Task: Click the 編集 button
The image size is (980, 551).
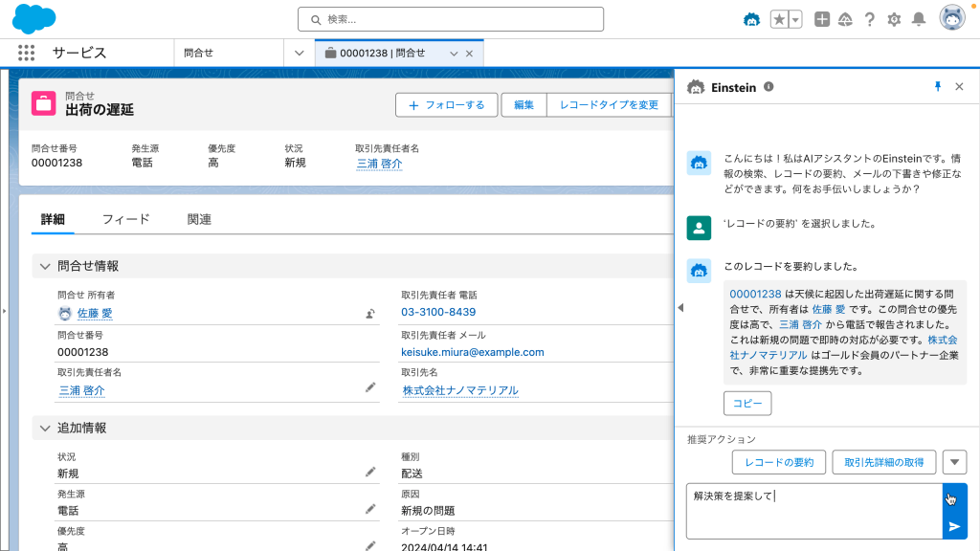Action: 523,105
